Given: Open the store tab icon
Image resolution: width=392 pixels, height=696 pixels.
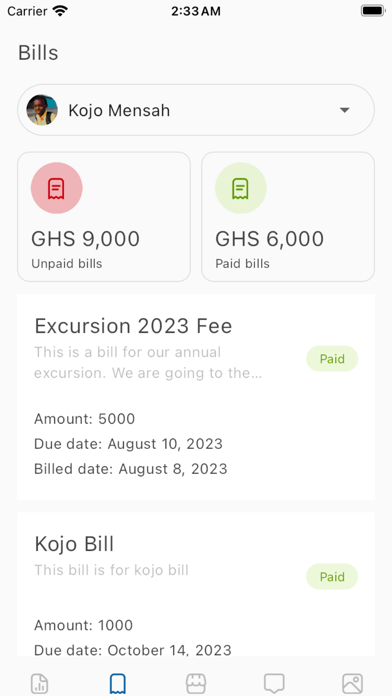Looking at the screenshot, I should [196, 684].
